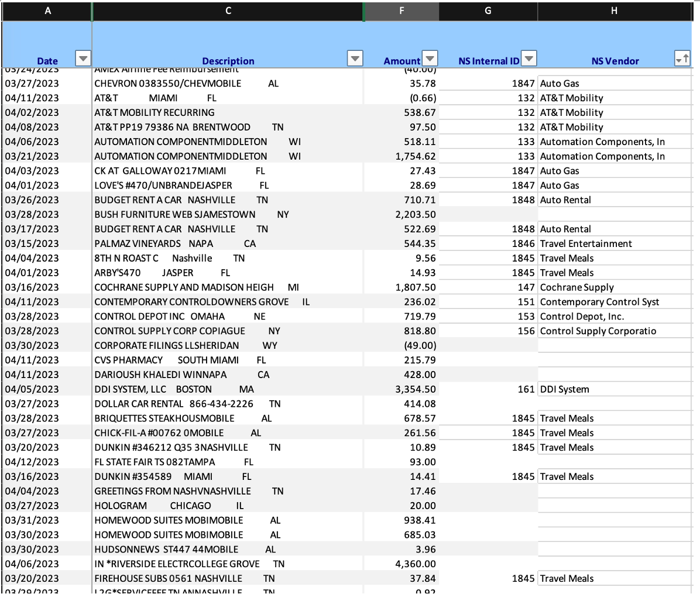Select the amount cell (49.00)
The height and width of the screenshot is (604, 700).
click(402, 345)
